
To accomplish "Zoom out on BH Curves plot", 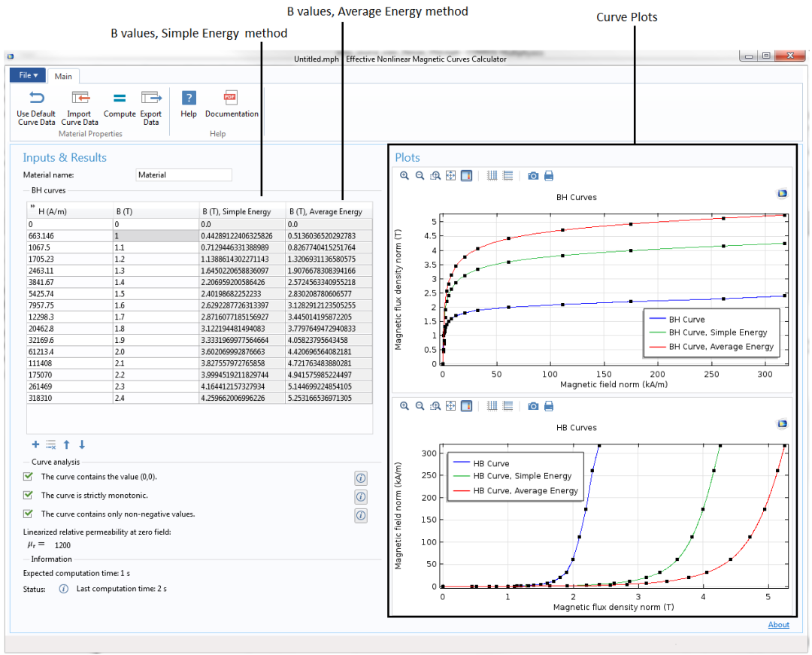I will [420, 176].
